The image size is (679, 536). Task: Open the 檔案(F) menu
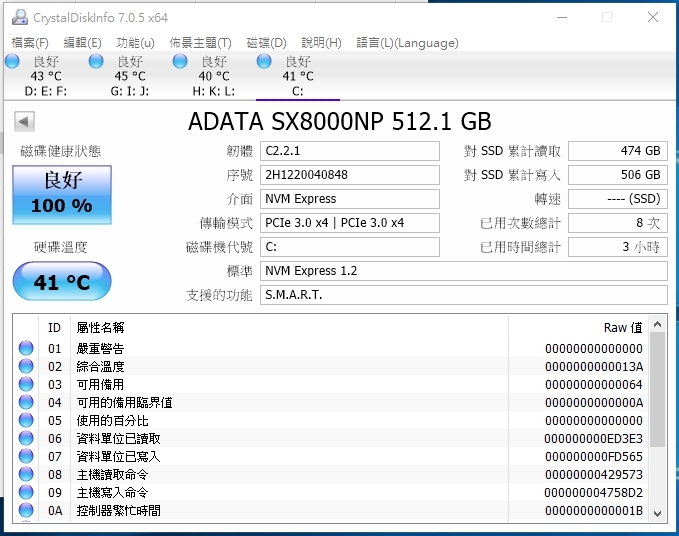(x=30, y=42)
